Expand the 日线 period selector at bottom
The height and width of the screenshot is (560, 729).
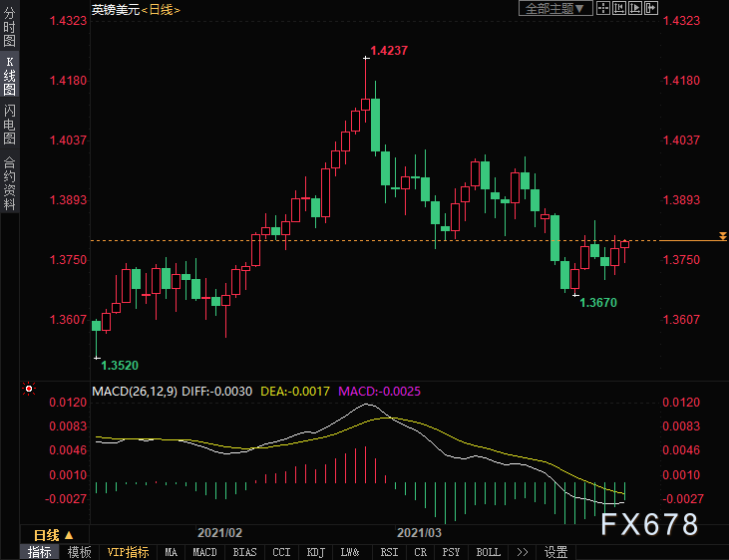[x=54, y=535]
